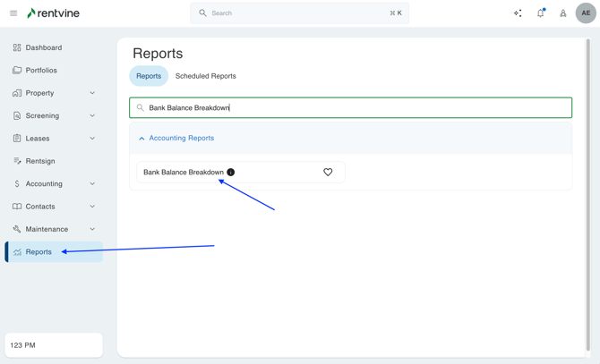Favorite the Bank Balance Breakdown report
Screen dimensions: 600x364
(x=328, y=173)
